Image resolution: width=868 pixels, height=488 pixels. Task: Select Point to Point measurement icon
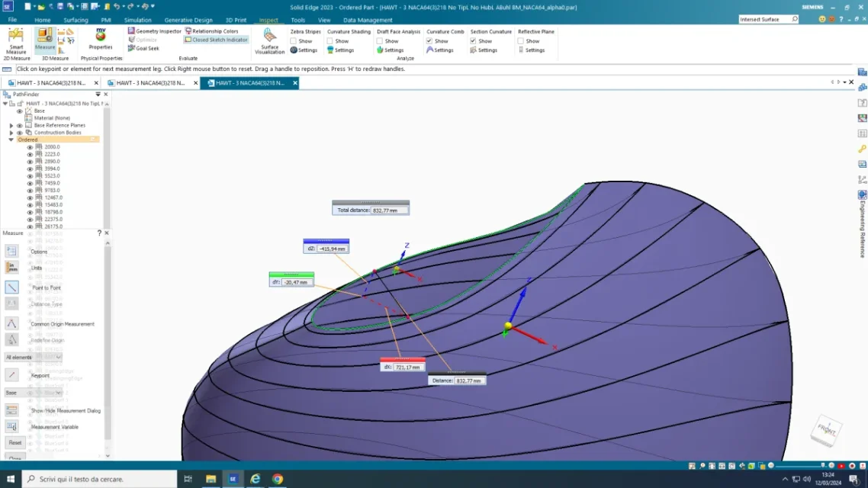11,287
